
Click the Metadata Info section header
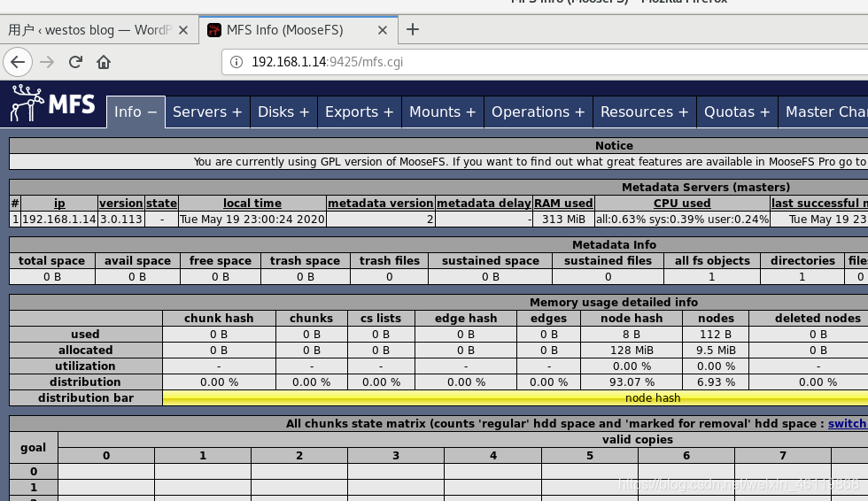click(614, 244)
